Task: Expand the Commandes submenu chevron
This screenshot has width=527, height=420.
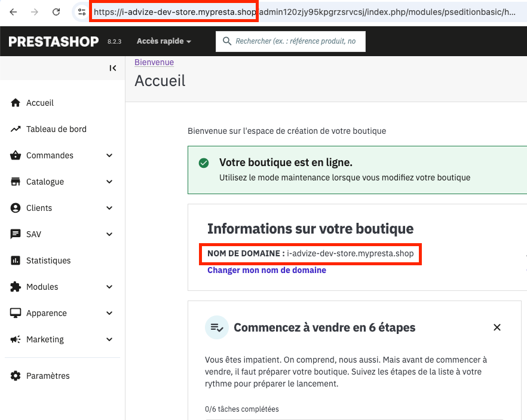Action: [x=109, y=155]
